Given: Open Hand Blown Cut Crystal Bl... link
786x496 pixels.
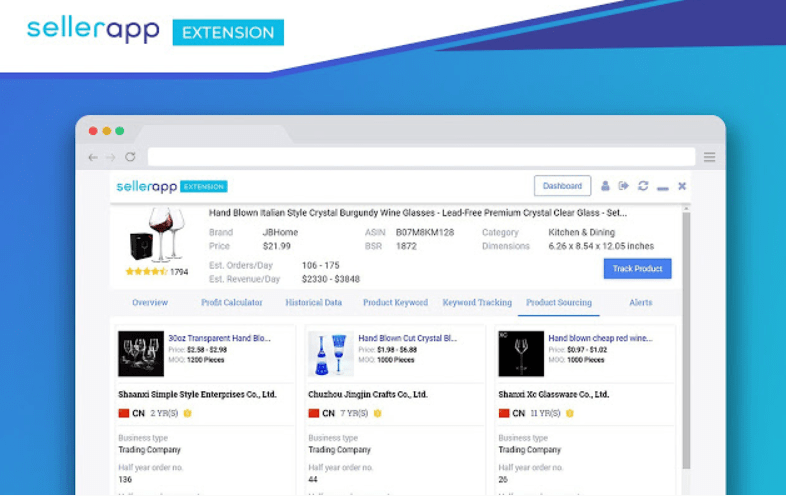Looking at the screenshot, I should (x=408, y=338).
